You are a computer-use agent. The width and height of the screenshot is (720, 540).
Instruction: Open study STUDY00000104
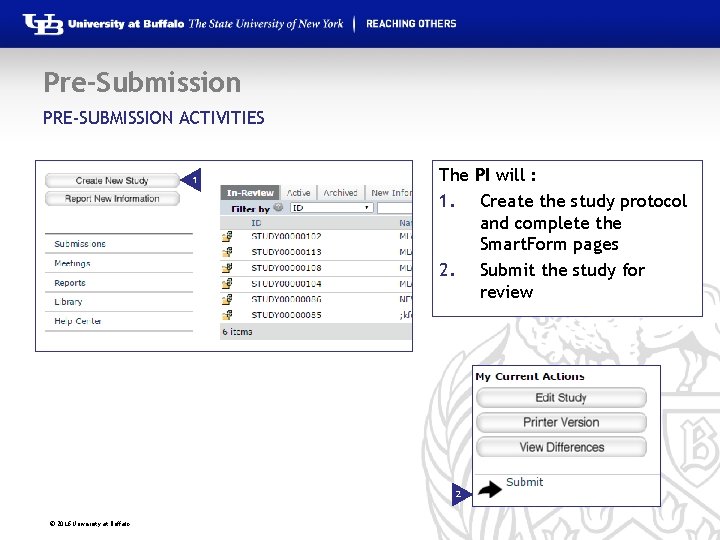286,284
